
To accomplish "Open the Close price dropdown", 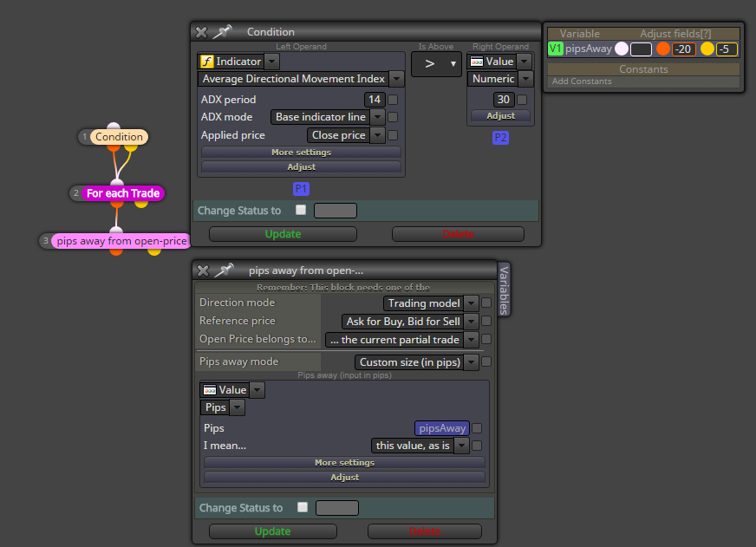I will click(x=378, y=135).
